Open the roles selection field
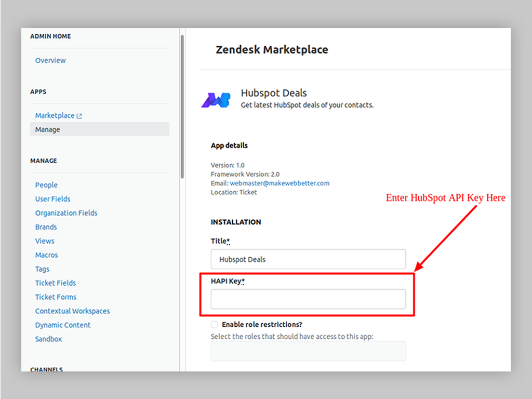The height and width of the screenshot is (399, 532). pyautogui.click(x=308, y=351)
